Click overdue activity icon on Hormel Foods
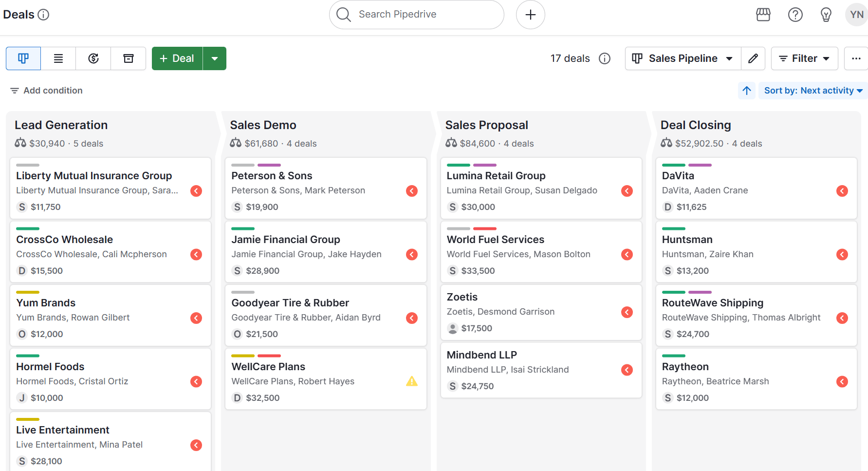868x471 pixels. [196, 381]
